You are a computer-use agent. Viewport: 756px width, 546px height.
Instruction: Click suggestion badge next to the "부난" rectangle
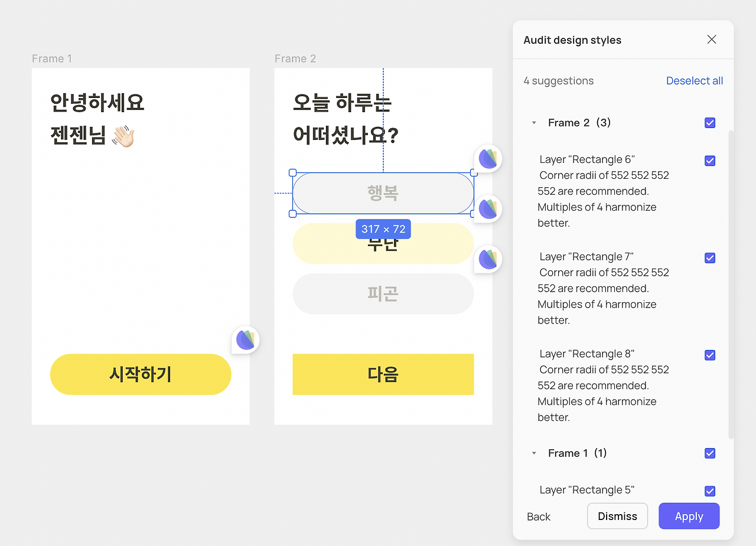(488, 208)
